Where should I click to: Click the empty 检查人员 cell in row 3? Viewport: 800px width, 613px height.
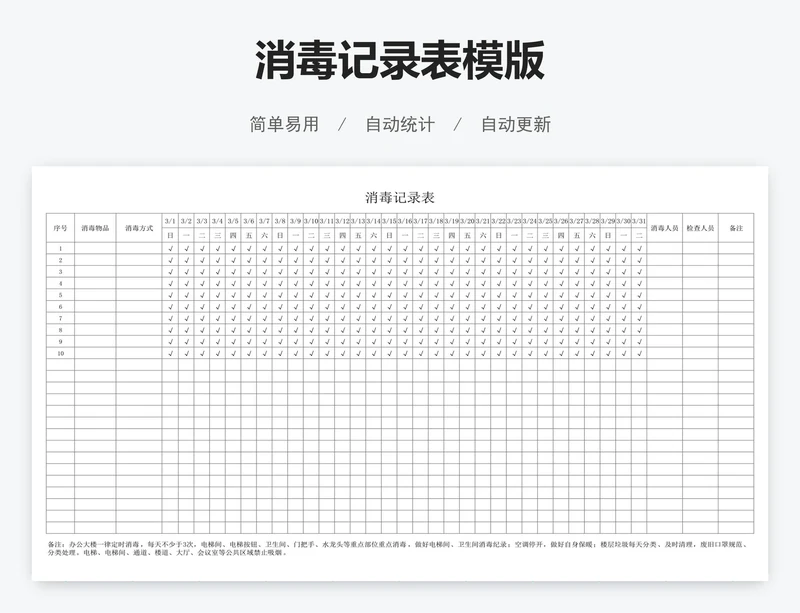click(701, 272)
